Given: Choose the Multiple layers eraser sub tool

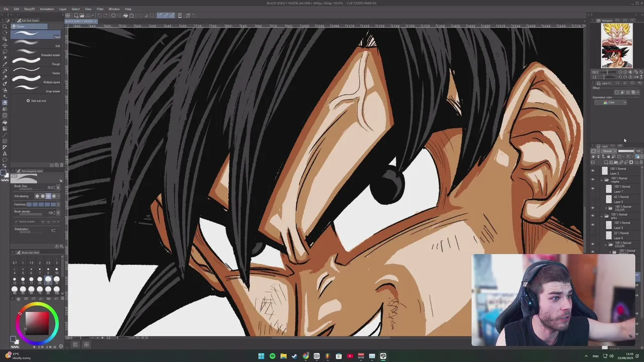Looking at the screenshot, I should pyautogui.click(x=36, y=80).
